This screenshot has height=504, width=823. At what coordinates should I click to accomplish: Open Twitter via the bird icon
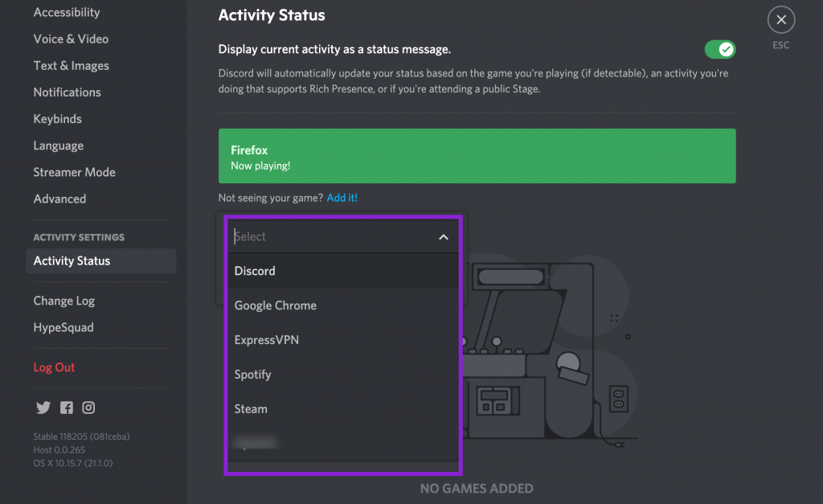pyautogui.click(x=43, y=408)
